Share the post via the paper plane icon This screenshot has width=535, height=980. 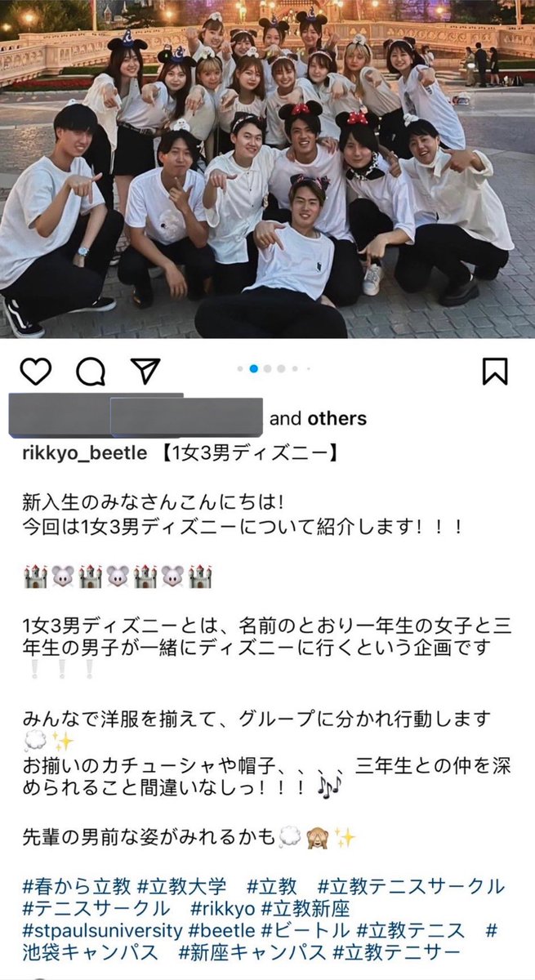click(145, 372)
